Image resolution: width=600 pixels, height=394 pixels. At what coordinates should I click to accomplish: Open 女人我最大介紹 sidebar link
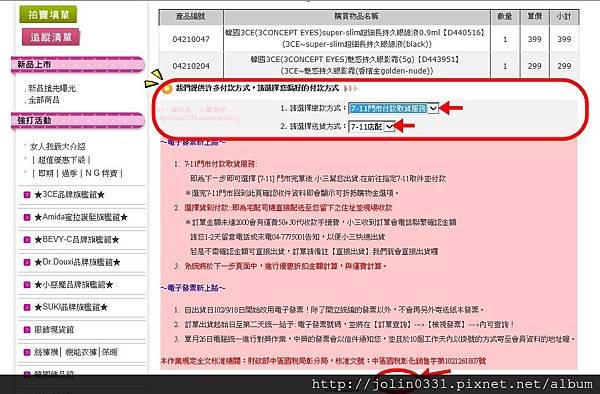58,147
